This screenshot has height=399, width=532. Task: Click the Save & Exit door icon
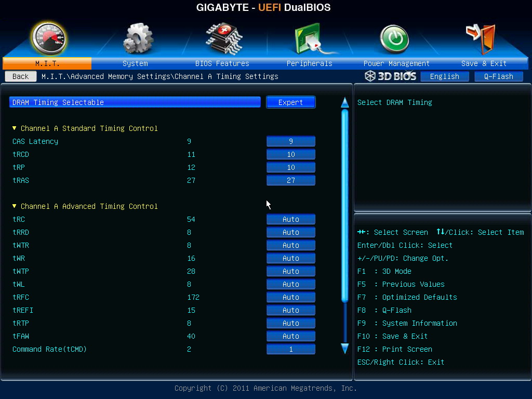481,38
